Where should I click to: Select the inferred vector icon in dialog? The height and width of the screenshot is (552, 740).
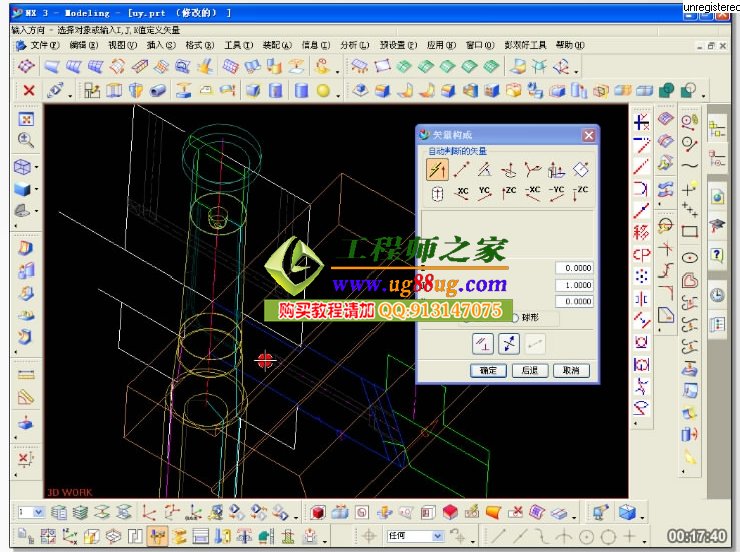click(x=436, y=169)
